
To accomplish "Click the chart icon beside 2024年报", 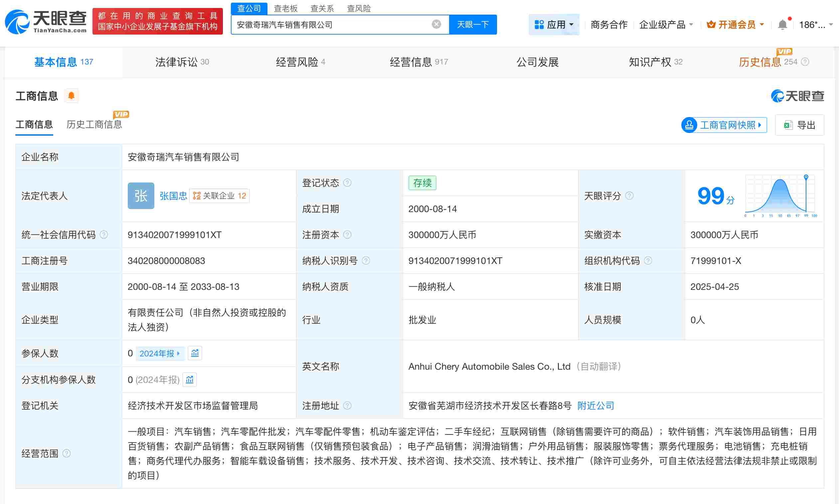I will click(x=195, y=353).
